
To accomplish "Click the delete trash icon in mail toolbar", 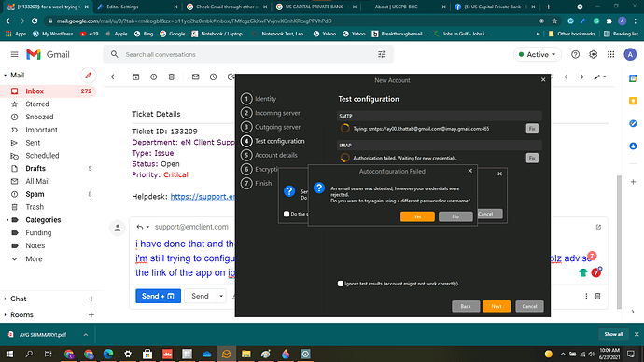I will [172, 77].
